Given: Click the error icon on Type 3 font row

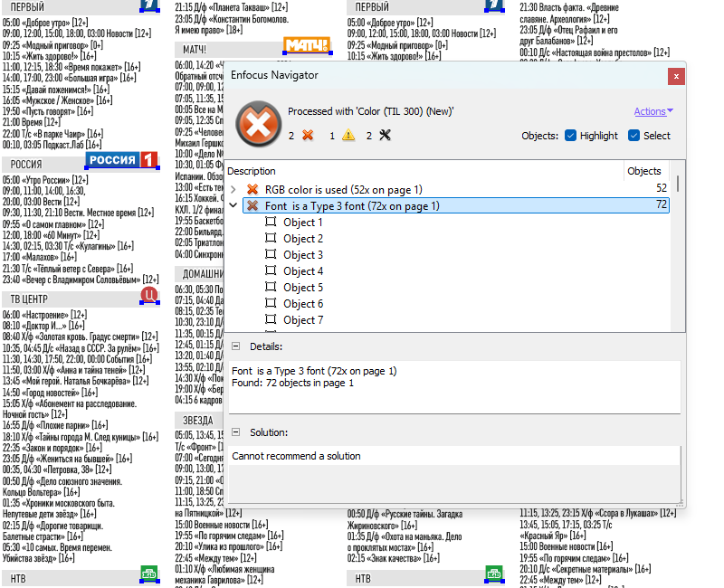Looking at the screenshot, I should (x=252, y=206).
